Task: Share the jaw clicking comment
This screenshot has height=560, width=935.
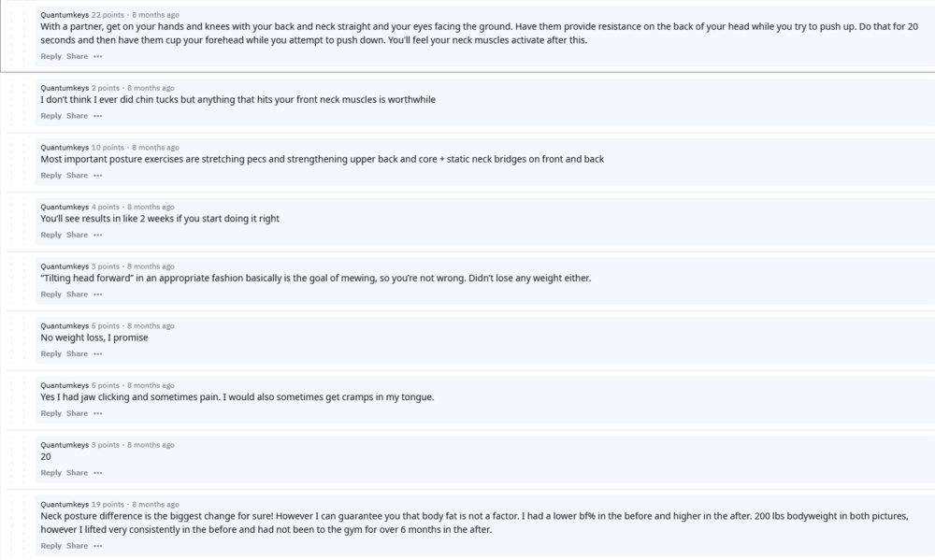Action: (77, 412)
